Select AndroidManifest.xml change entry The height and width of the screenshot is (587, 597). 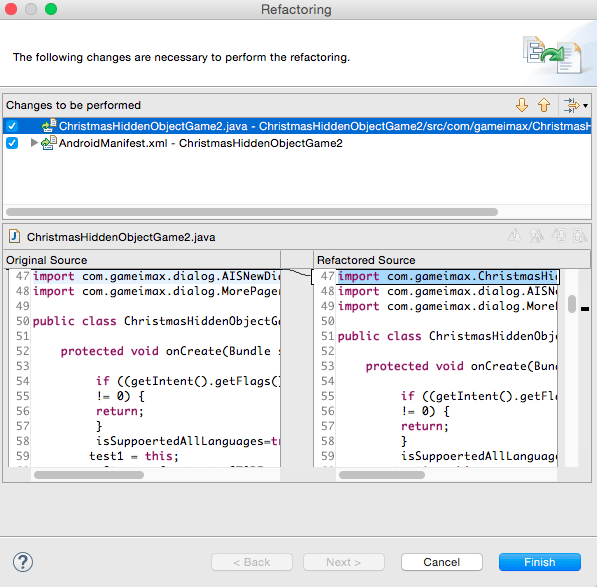click(200, 143)
